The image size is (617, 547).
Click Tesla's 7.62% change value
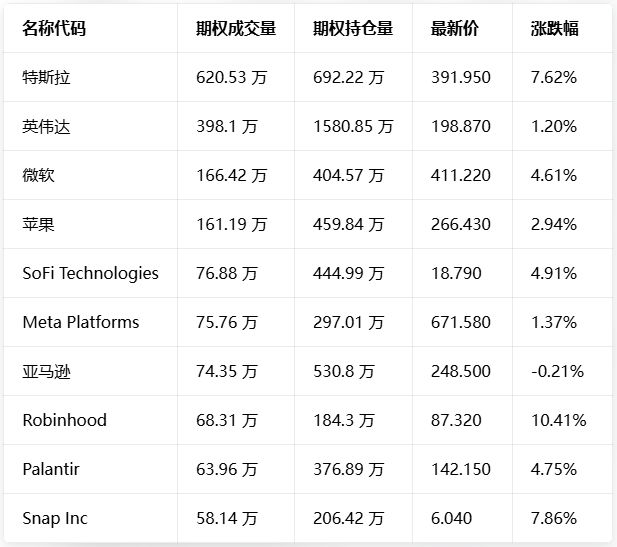tap(554, 77)
